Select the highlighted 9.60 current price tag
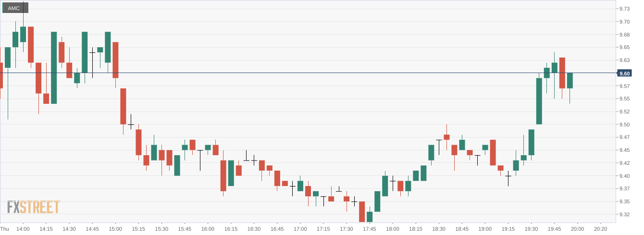644x235 pixels. coord(624,74)
